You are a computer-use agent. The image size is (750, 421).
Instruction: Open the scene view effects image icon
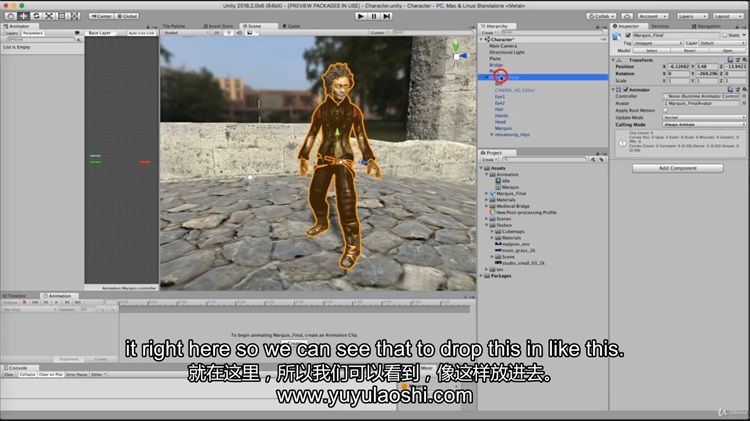(x=250, y=33)
